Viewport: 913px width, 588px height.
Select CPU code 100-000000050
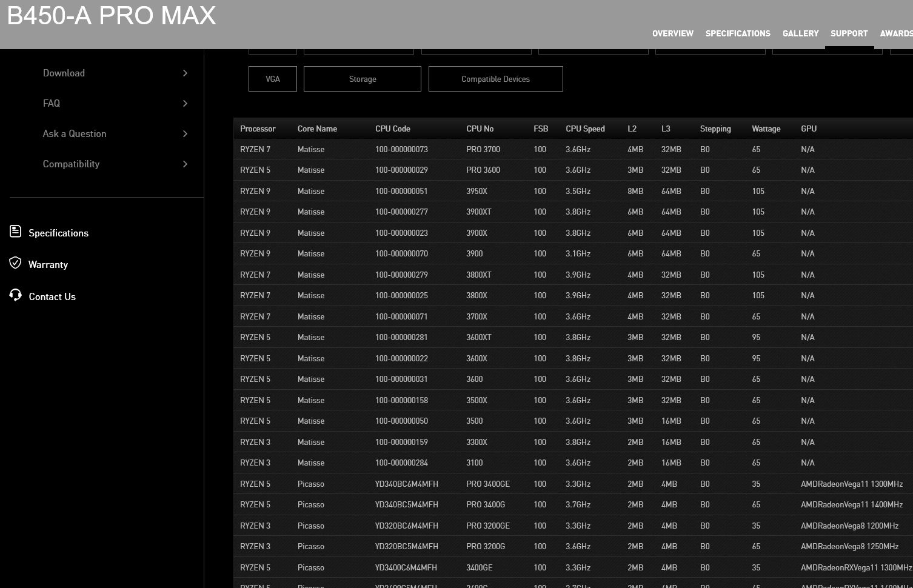(x=401, y=421)
